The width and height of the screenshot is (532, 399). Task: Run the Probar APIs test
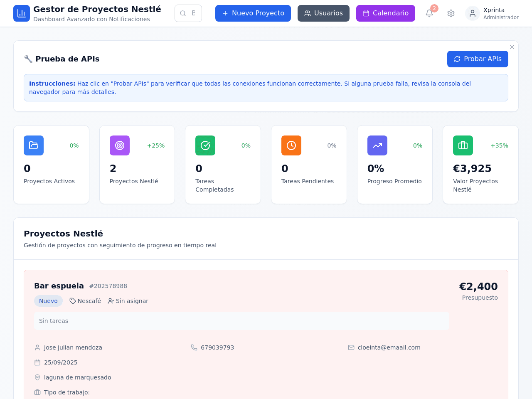pos(478,59)
